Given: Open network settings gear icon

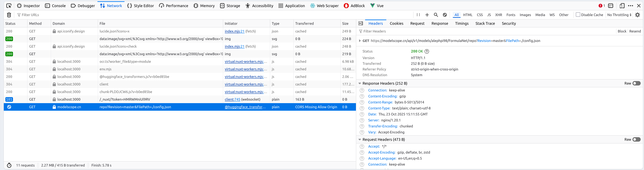Looking at the screenshot, I should (x=638, y=15).
